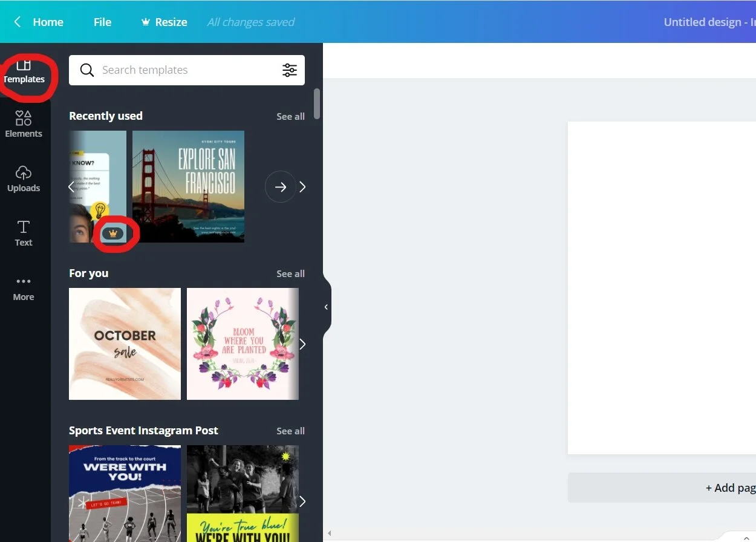Screen dimensions: 756x542
Task: Open the Resize menu
Action: (x=163, y=22)
